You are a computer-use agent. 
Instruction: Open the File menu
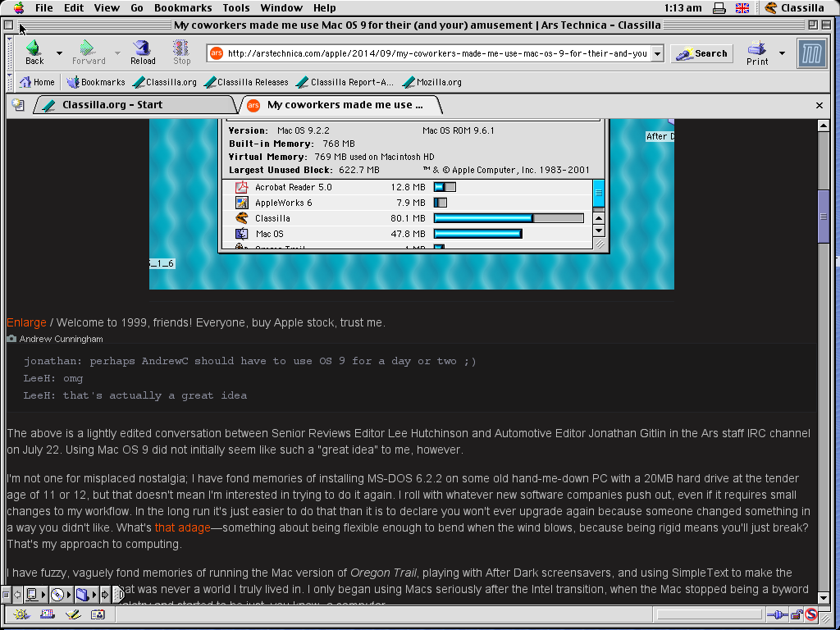coord(44,8)
